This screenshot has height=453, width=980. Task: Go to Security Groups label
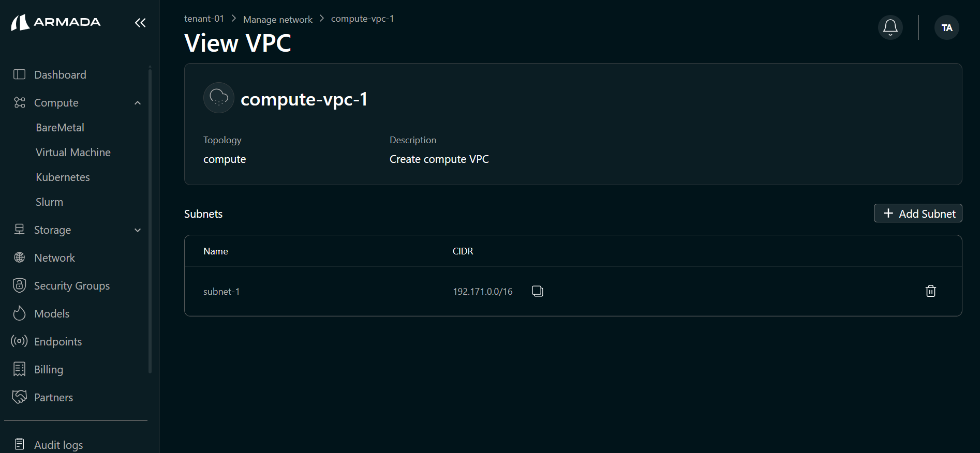pyautogui.click(x=72, y=286)
